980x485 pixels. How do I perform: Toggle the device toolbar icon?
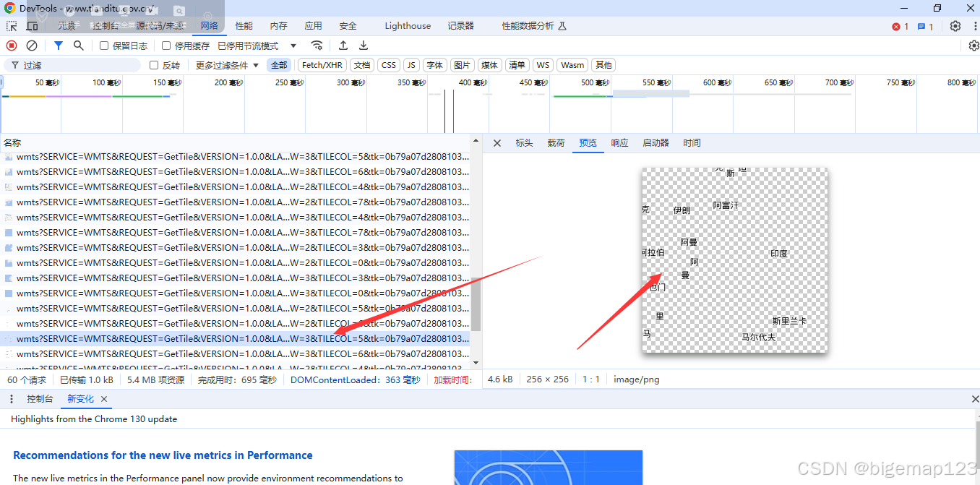(32, 26)
